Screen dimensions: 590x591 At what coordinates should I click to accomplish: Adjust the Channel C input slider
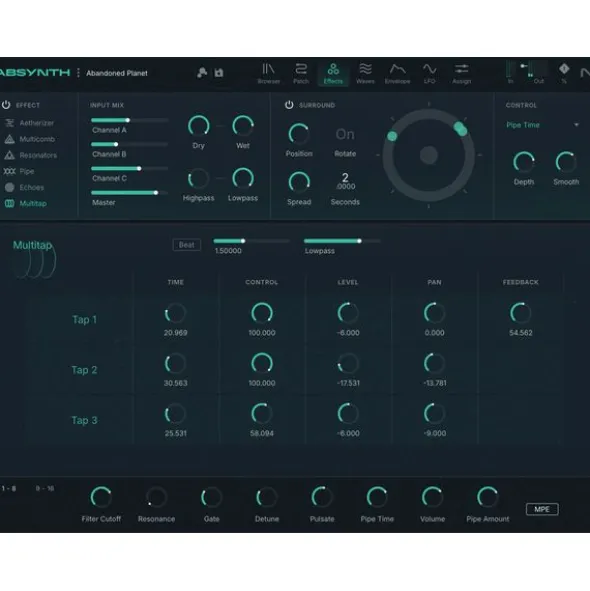point(129,168)
